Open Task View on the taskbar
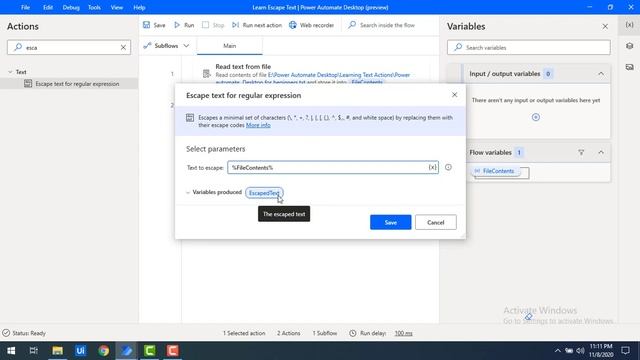The height and width of the screenshot is (360, 640). tap(34, 351)
